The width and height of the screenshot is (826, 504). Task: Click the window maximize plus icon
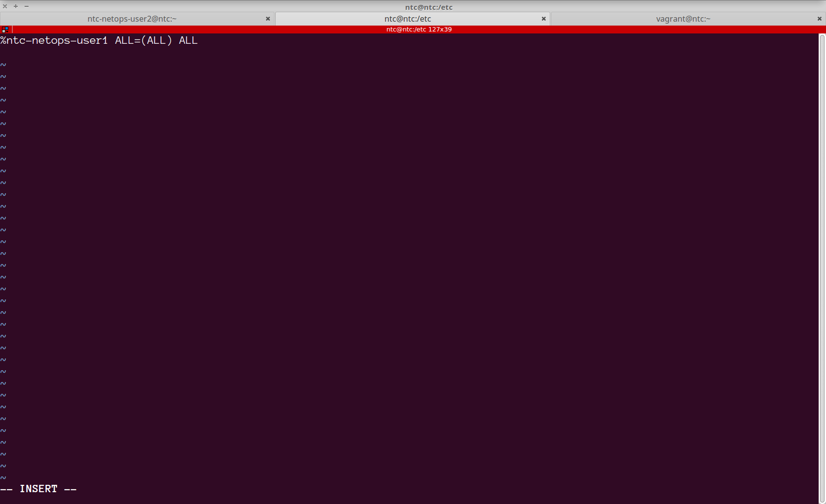tap(16, 6)
